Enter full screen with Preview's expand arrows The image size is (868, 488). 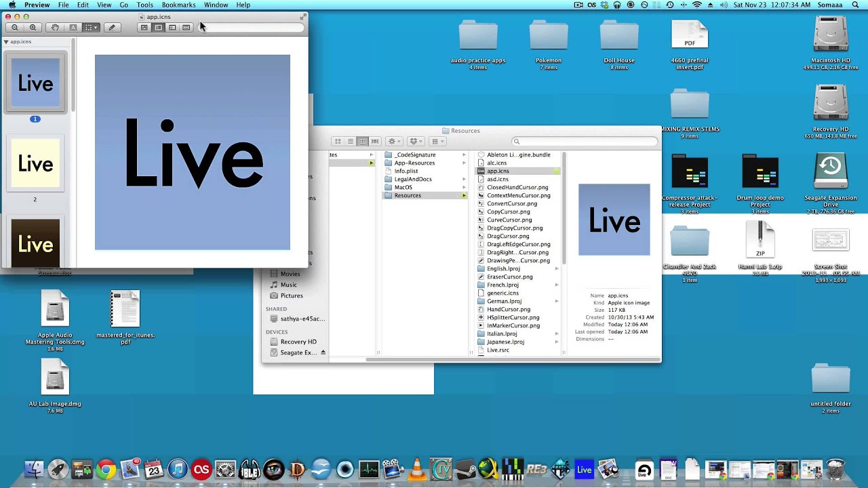(x=302, y=16)
